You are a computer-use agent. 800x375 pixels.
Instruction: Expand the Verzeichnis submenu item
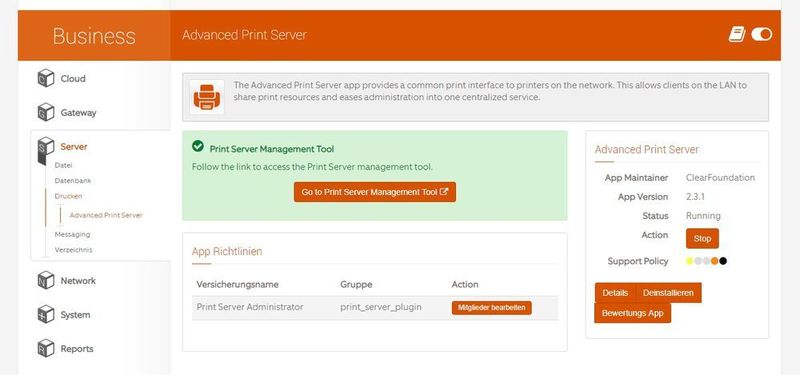[73, 250]
